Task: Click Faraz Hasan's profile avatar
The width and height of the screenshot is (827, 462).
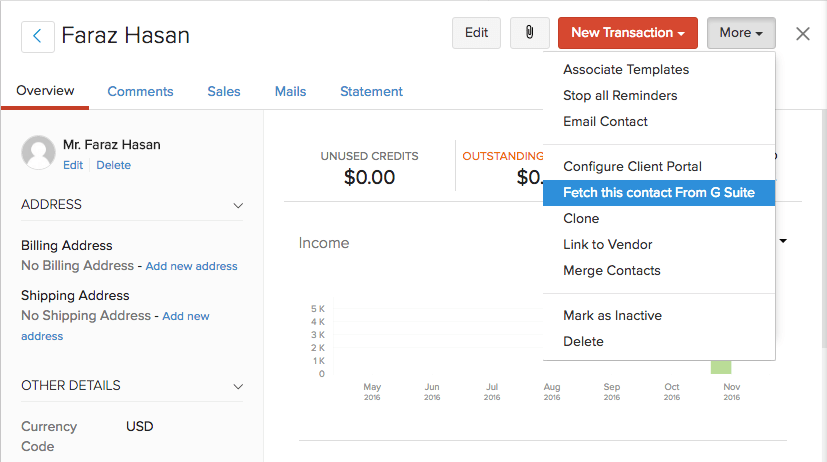Action: [x=38, y=152]
